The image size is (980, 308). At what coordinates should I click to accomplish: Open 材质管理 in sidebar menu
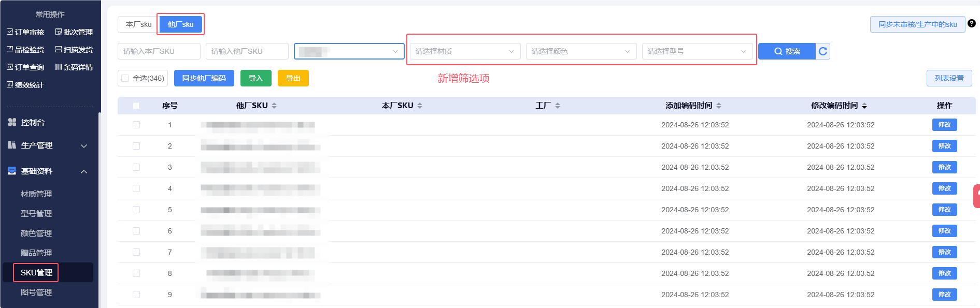[36, 194]
